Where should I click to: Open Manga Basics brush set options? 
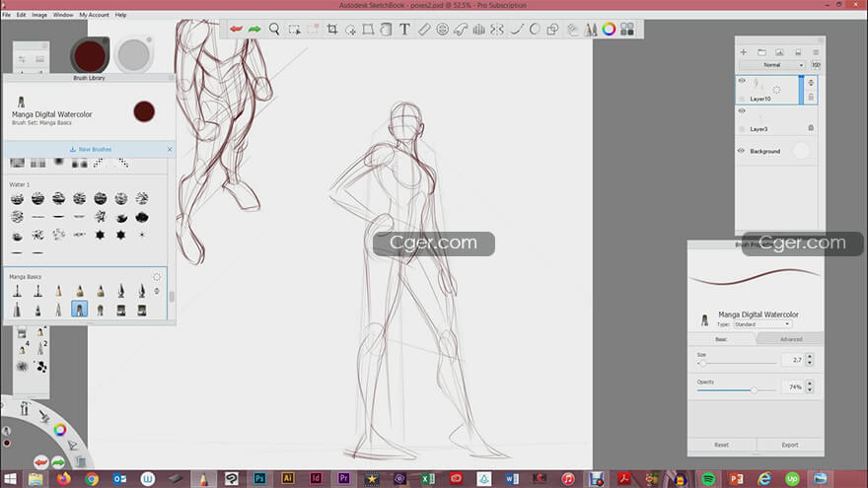pyautogui.click(x=157, y=277)
